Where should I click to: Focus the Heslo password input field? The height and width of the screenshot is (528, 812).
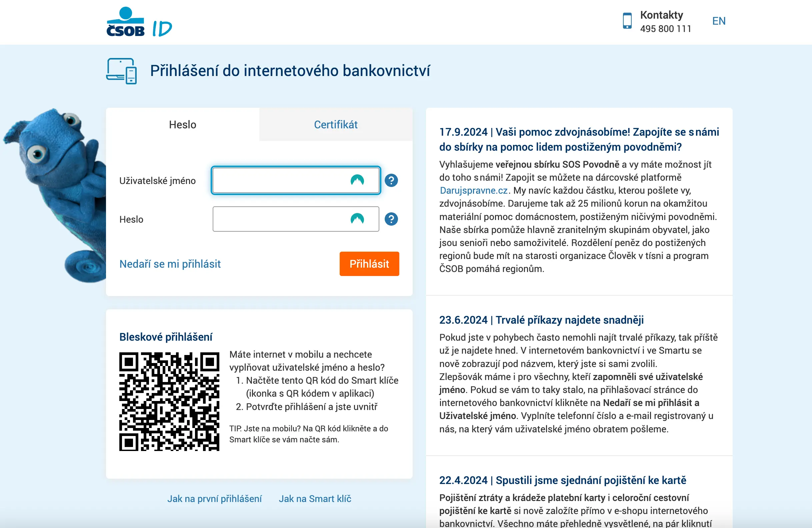click(295, 219)
